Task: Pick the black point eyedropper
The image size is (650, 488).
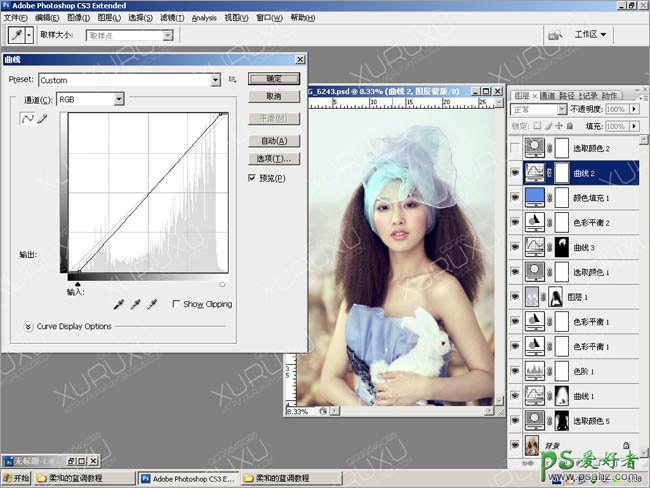Action: click(119, 304)
